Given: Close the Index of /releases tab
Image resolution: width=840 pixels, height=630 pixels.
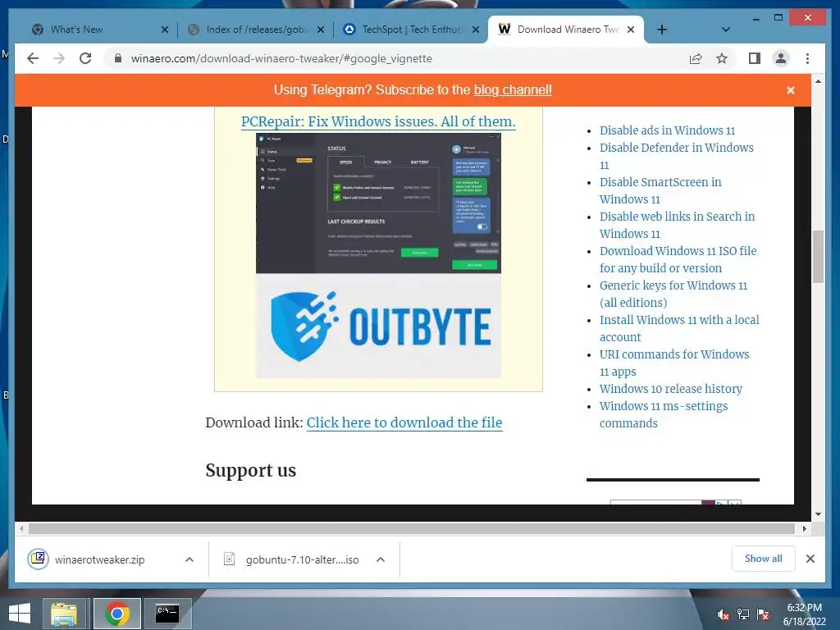Looking at the screenshot, I should click(321, 30).
